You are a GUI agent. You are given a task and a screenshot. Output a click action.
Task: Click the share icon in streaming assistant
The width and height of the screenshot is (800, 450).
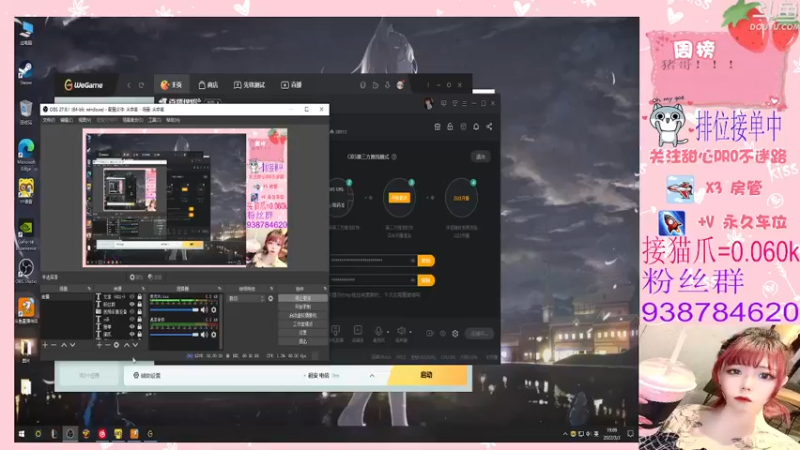click(x=489, y=127)
